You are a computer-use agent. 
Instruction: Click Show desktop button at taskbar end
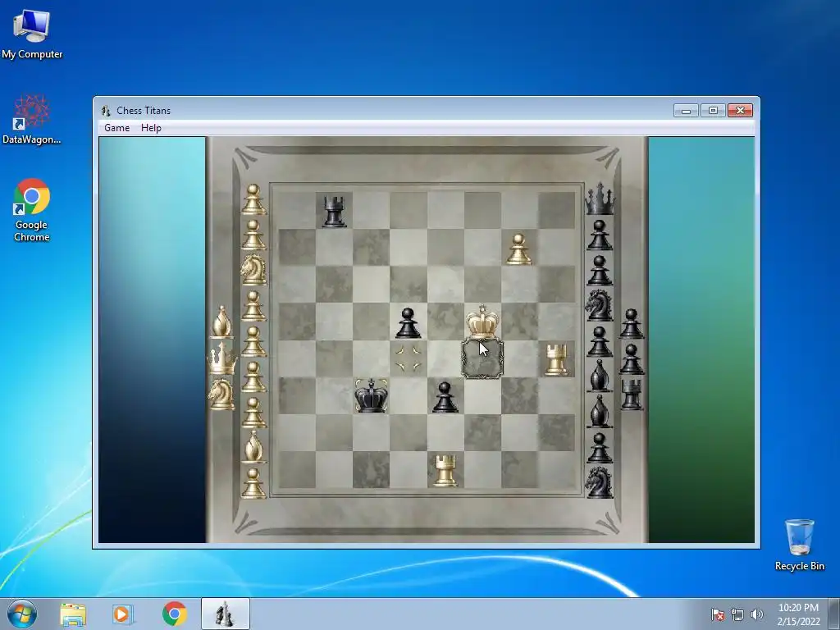pos(834,614)
